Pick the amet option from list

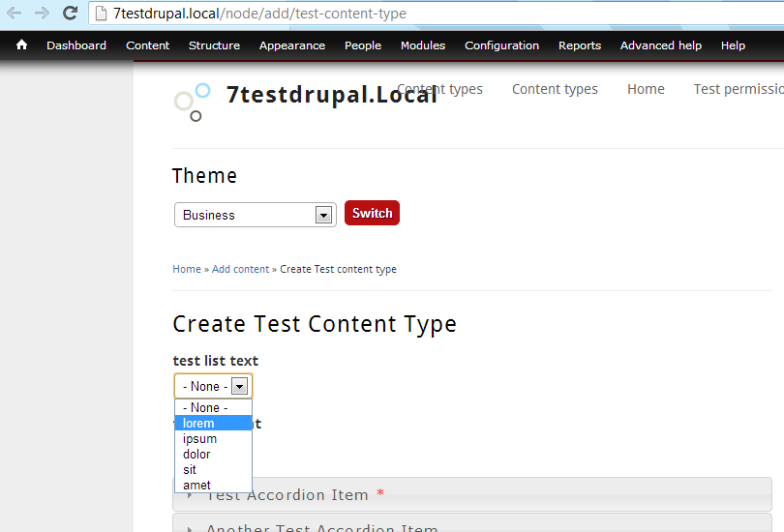[214, 485]
